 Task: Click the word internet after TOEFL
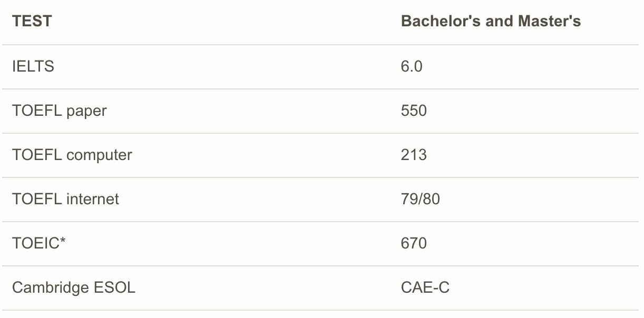point(93,199)
